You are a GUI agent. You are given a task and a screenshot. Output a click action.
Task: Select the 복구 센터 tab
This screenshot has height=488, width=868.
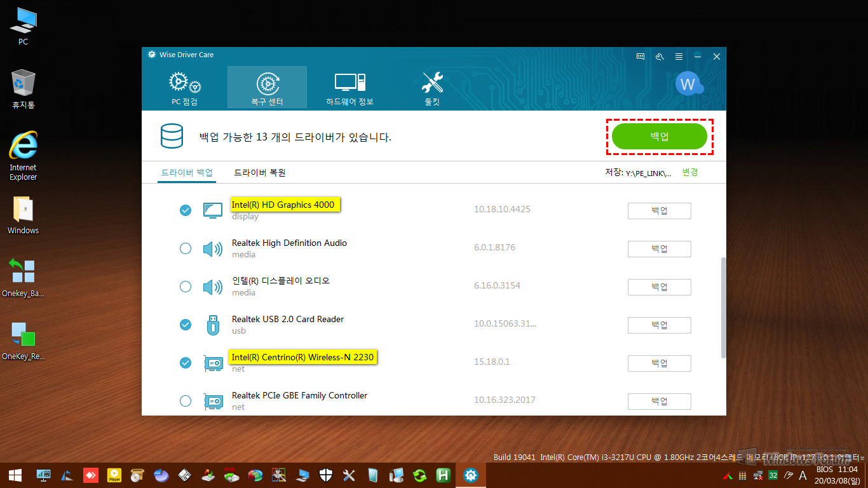point(267,88)
